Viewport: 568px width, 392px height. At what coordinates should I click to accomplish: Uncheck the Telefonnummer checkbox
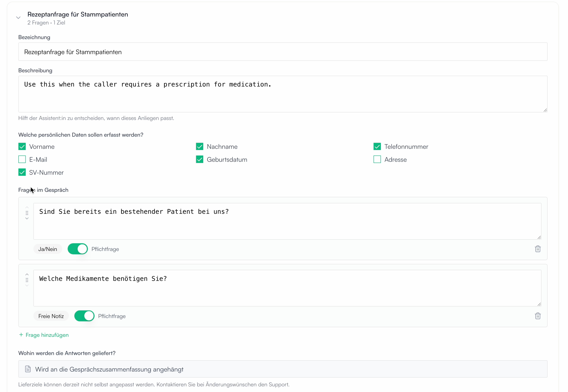(x=377, y=147)
